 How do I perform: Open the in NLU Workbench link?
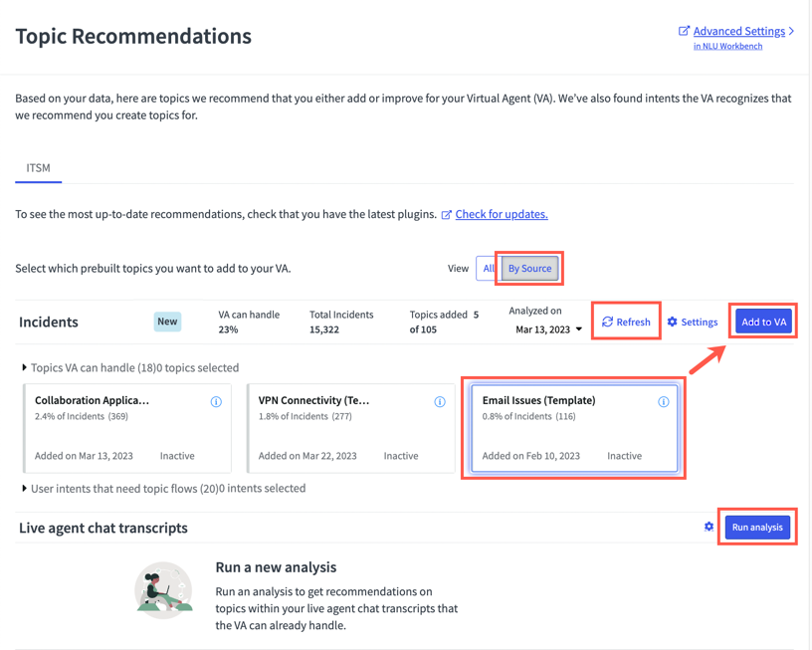coord(727,46)
